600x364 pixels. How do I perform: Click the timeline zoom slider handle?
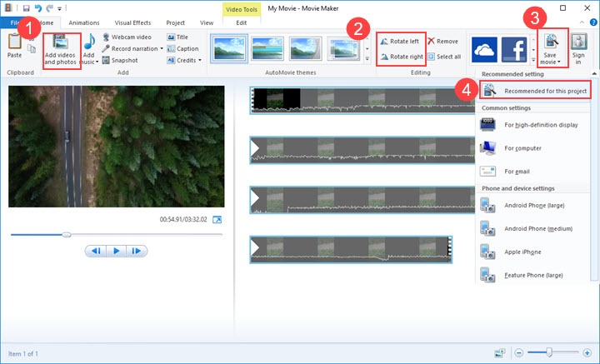click(549, 352)
